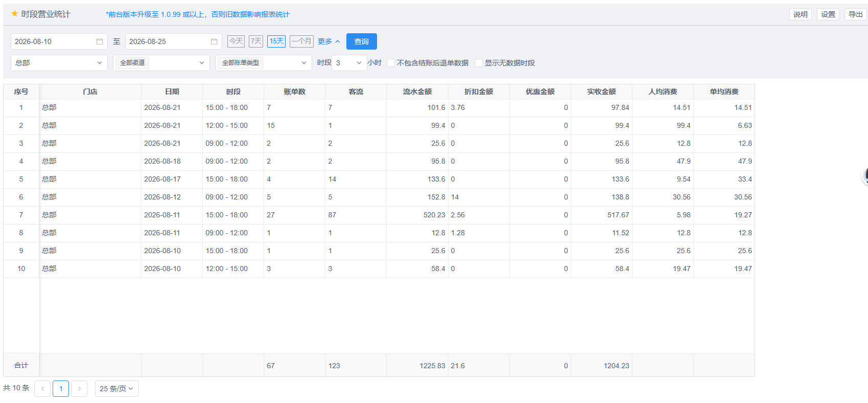This screenshot has width=868, height=403.
Task: Select page 1 in the pagination
Action: pos(61,389)
